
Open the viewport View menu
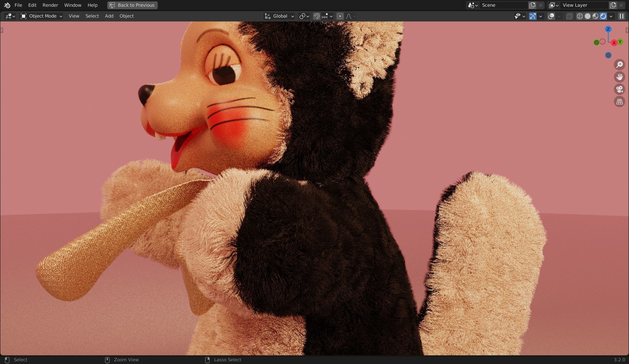point(74,16)
